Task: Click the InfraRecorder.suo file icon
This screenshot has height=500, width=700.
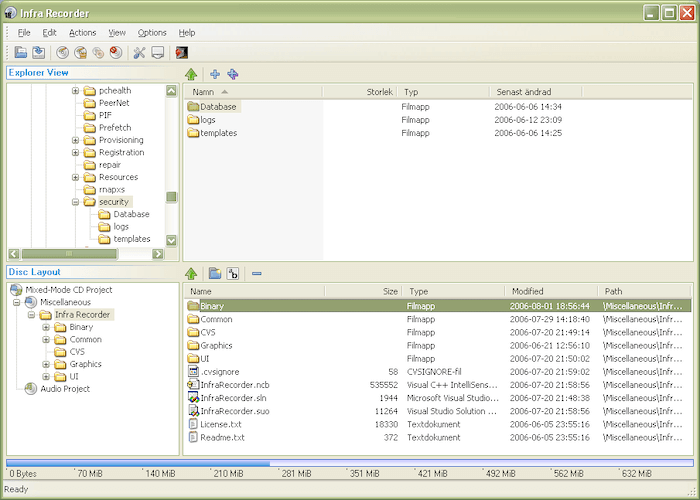Action: tap(193, 411)
